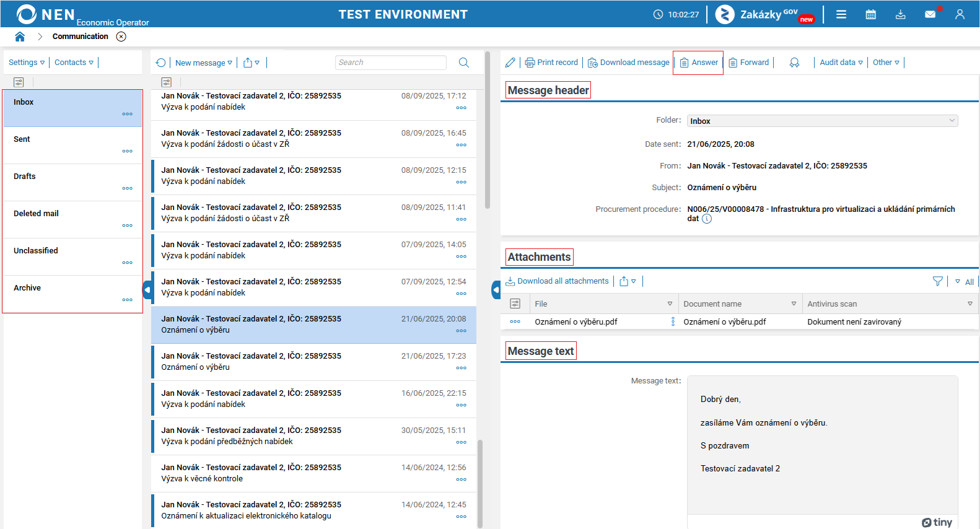980x529 pixels.
Task: Open message list column settings icon
Action: click(x=166, y=82)
